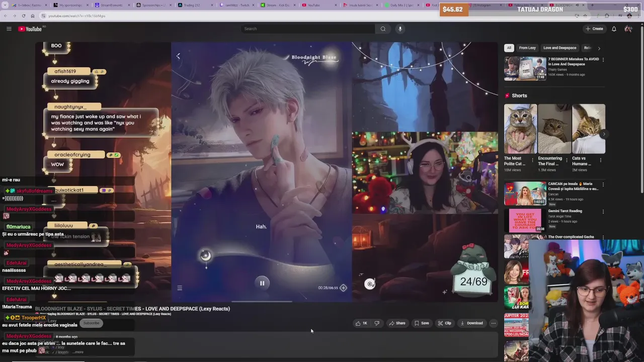The height and width of the screenshot is (362, 644).
Task: Select the Love and Deepspace filter chip
Action: pyautogui.click(x=559, y=48)
